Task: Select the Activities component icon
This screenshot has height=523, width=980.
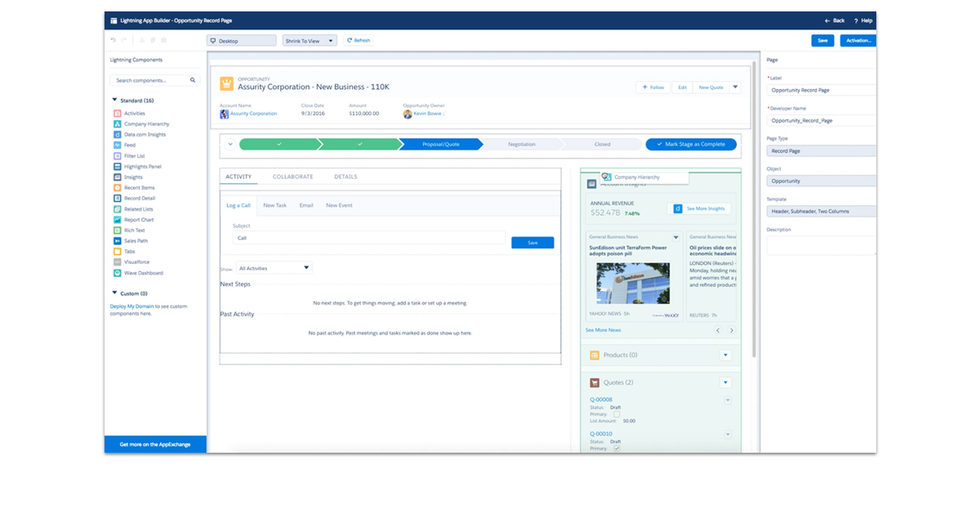Action: coord(118,114)
